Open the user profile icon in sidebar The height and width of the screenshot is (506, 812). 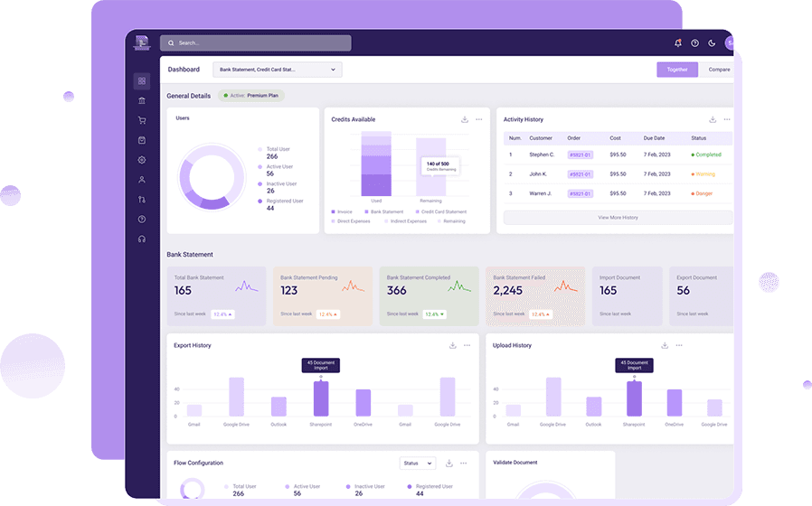pos(142,180)
